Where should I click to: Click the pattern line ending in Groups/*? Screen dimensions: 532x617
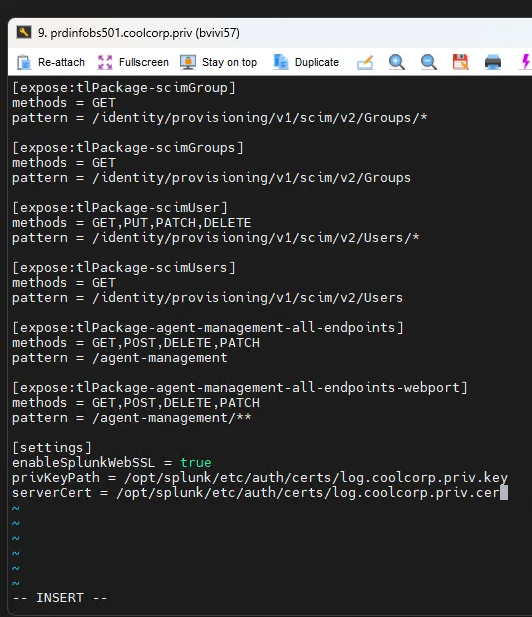[x=220, y=118]
